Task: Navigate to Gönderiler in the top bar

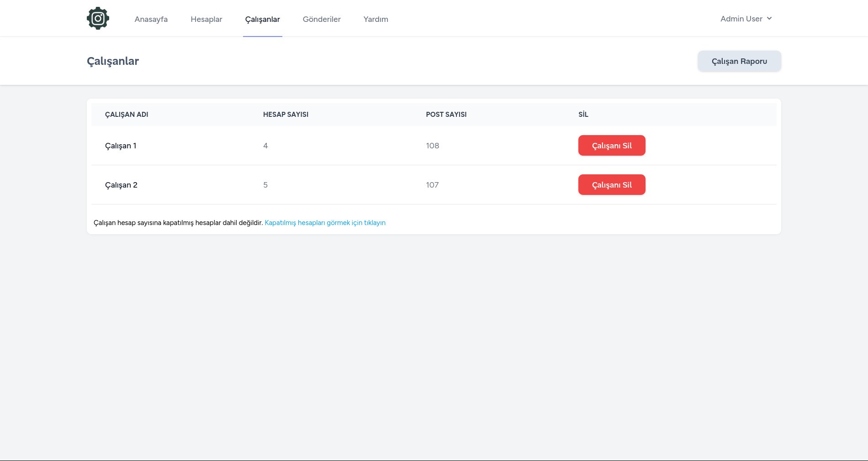Action: point(322,19)
